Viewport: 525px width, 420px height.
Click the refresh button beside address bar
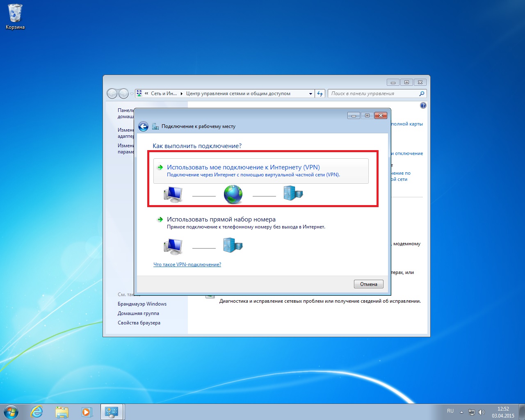320,94
